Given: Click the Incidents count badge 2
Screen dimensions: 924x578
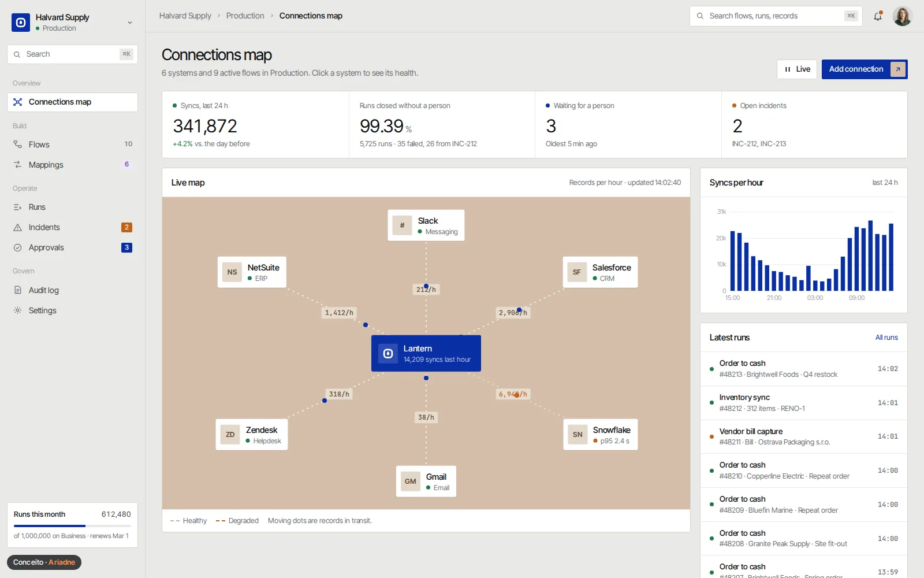Looking at the screenshot, I should 126,228.
